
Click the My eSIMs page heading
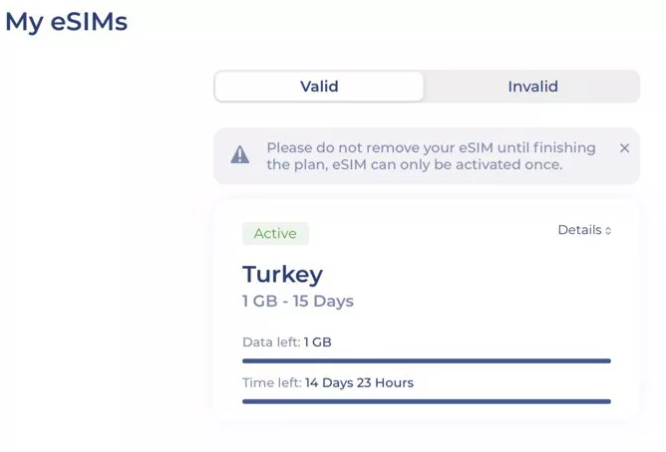pyautogui.click(x=66, y=22)
